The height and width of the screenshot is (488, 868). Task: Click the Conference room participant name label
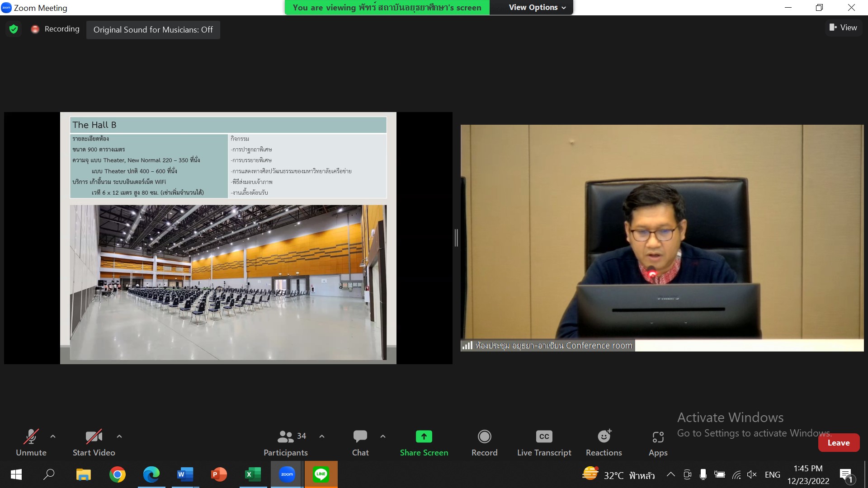[x=547, y=346]
